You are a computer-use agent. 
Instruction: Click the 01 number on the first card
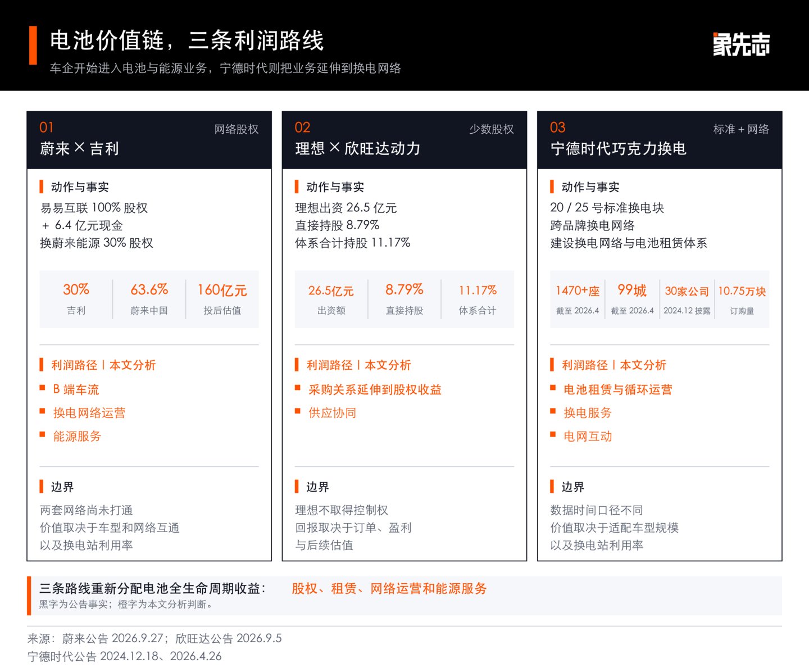pyautogui.click(x=46, y=128)
